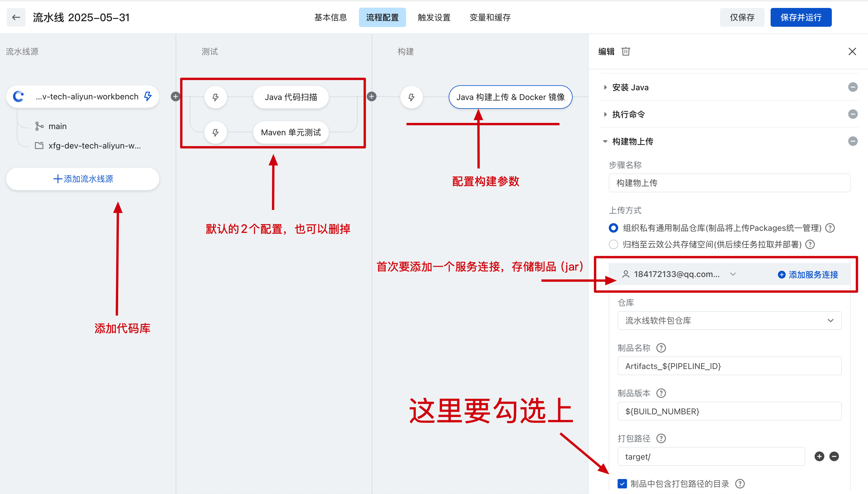
Task: Click the back arrow next to pipeline title
Action: point(16,17)
